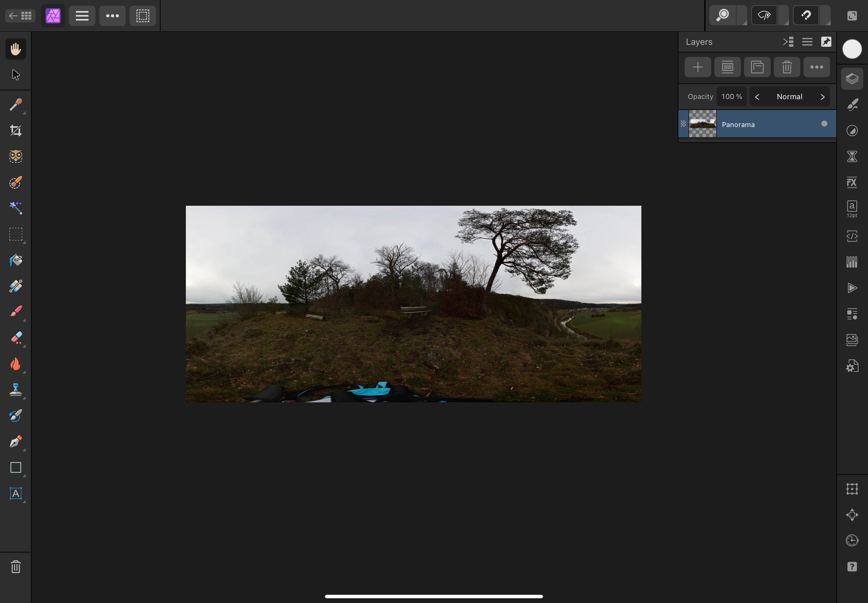Open the History clock studio

[852, 541]
